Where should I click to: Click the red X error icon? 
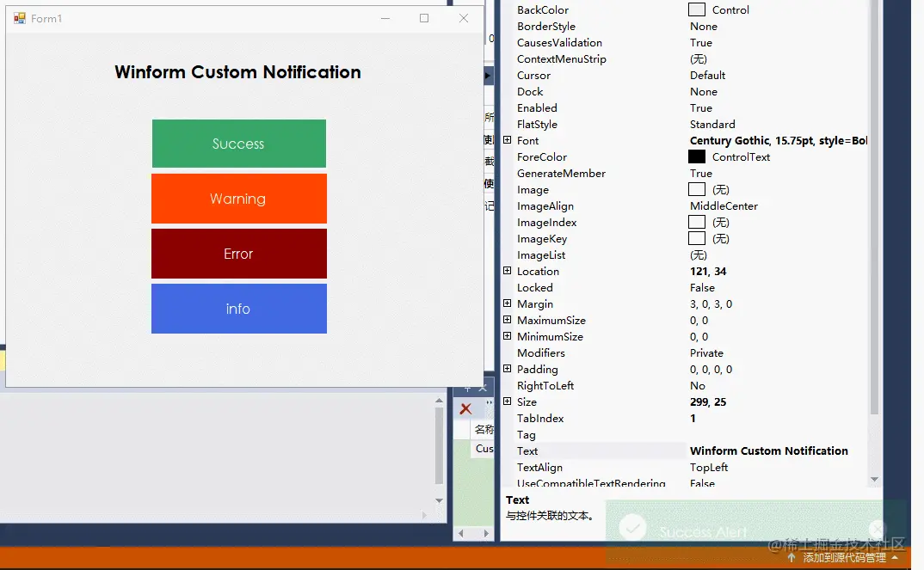[465, 409]
